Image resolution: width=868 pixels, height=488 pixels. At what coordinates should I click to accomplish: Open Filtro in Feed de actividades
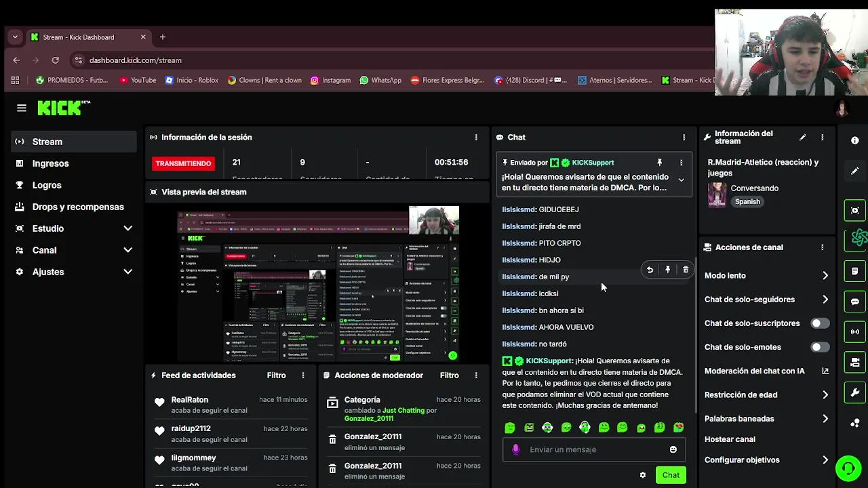tap(276, 375)
